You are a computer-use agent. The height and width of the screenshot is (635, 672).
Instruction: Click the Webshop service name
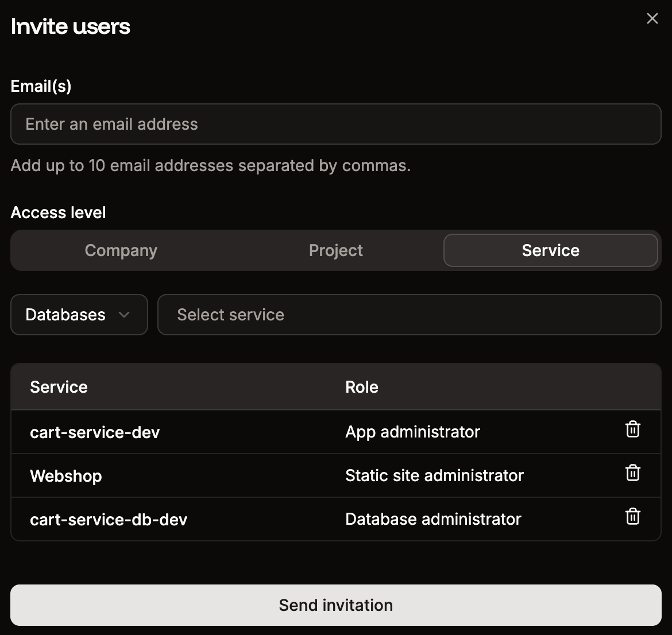(x=65, y=475)
